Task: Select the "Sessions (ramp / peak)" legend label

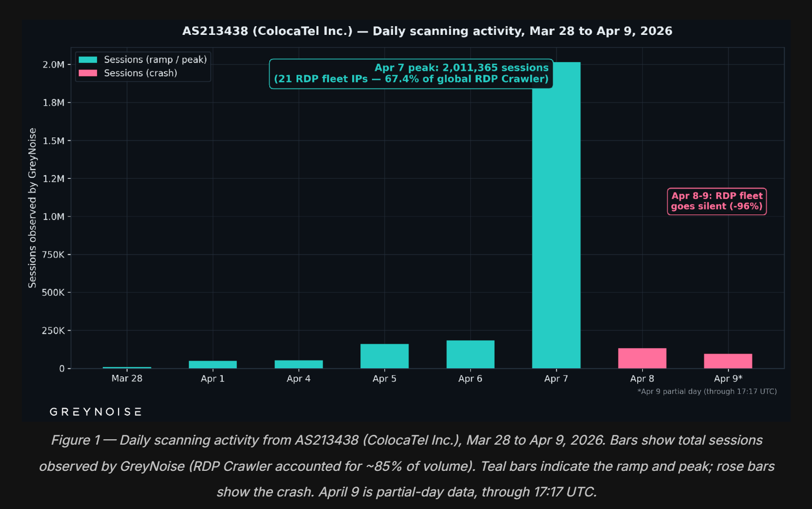Action: (156, 59)
